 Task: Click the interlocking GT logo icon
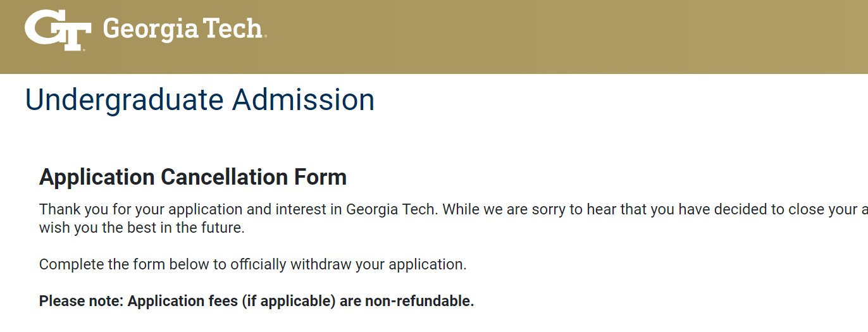(58, 30)
